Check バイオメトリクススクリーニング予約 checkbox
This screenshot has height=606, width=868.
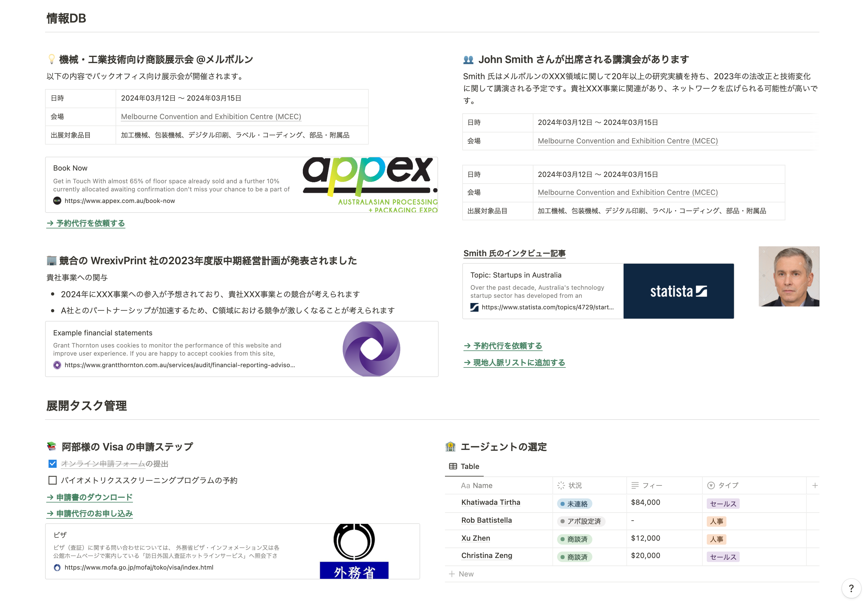point(53,481)
